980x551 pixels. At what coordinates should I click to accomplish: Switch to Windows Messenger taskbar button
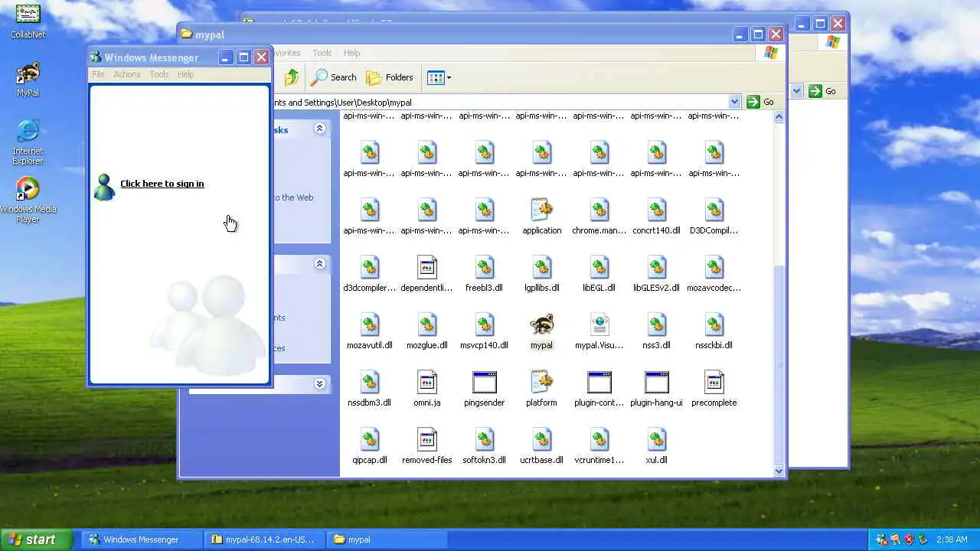click(x=141, y=540)
